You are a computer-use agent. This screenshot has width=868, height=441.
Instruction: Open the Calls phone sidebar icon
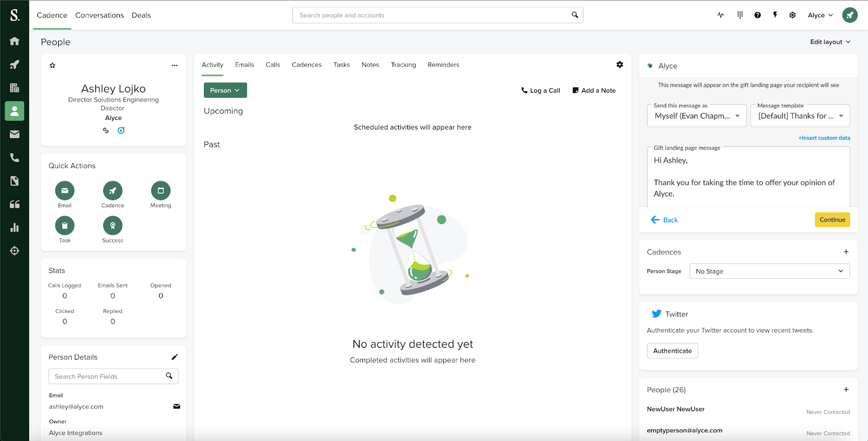[x=15, y=158]
